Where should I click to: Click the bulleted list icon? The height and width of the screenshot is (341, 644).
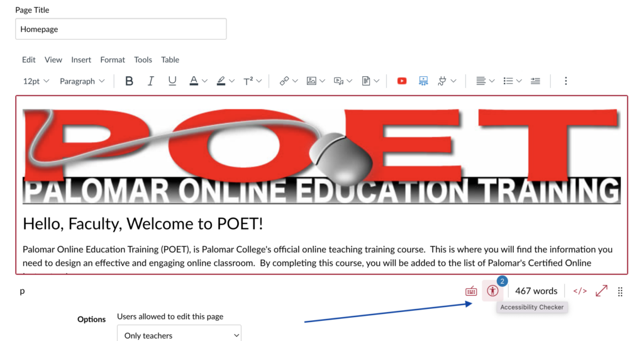coord(508,81)
